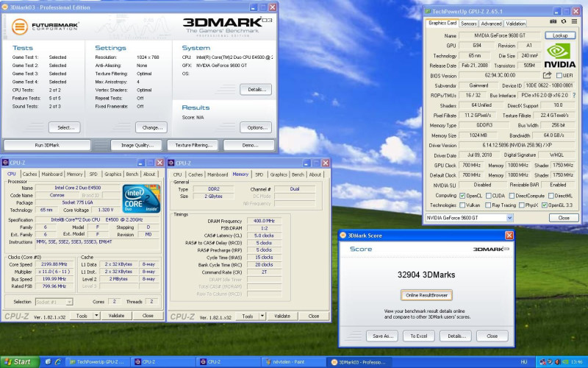Open the Start menu

[x=18, y=362]
